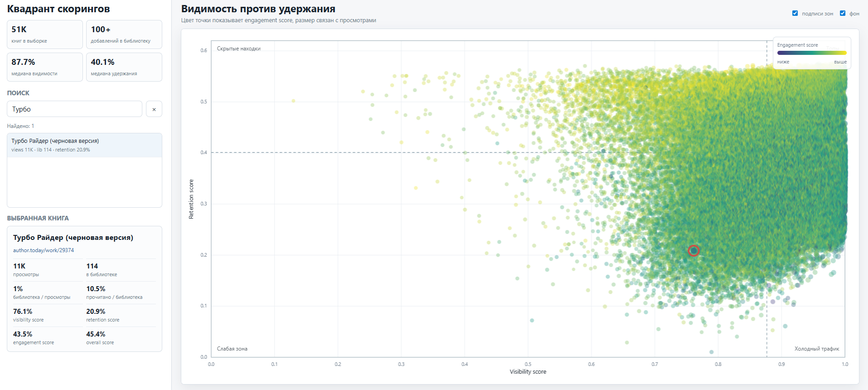Screen dimensions: 868x390
Task: Click the 51K books in sample card
Action: 45,34
